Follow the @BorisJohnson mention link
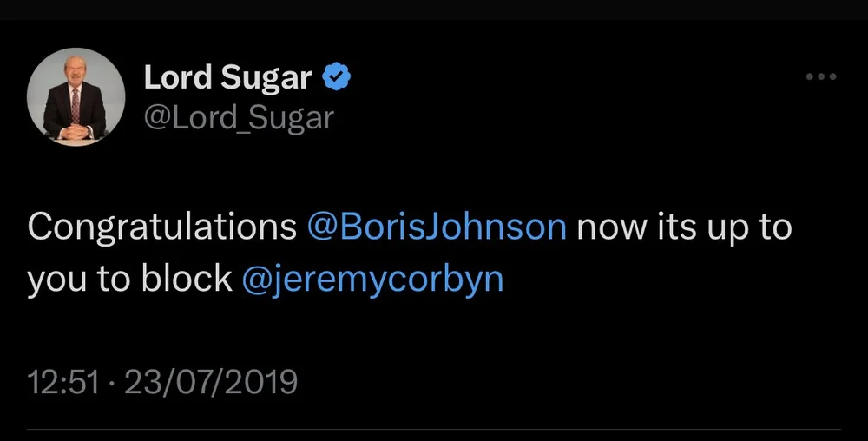The width and height of the screenshot is (868, 441). coord(437,227)
